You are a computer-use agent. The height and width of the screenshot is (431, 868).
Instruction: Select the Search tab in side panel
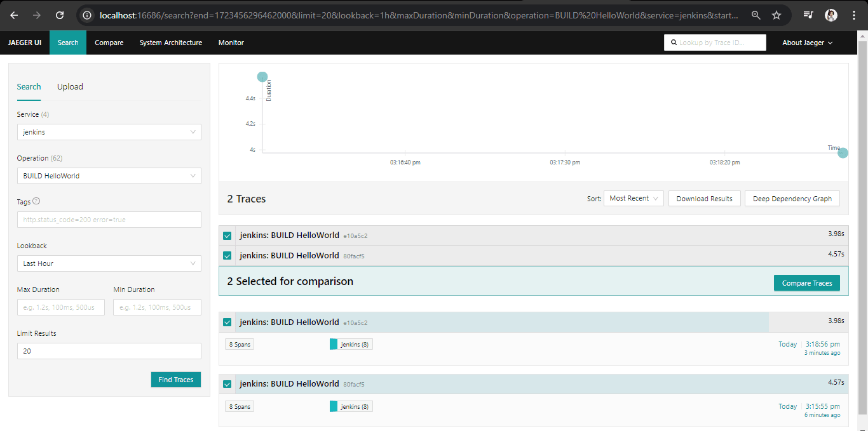point(29,87)
